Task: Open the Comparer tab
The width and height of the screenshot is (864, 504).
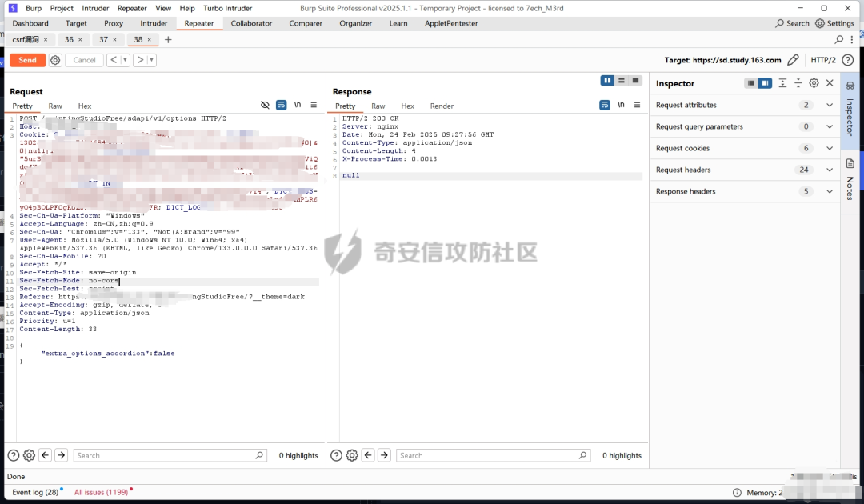Action: (306, 23)
